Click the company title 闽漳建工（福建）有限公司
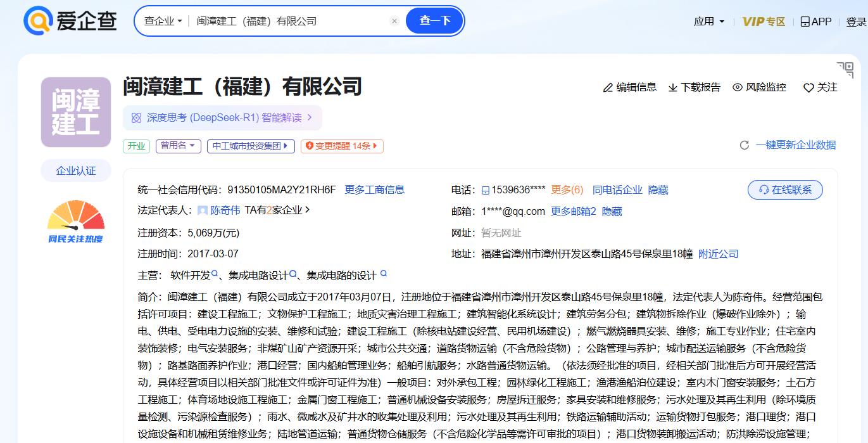Screen dimensions: 868x443 click(242, 86)
